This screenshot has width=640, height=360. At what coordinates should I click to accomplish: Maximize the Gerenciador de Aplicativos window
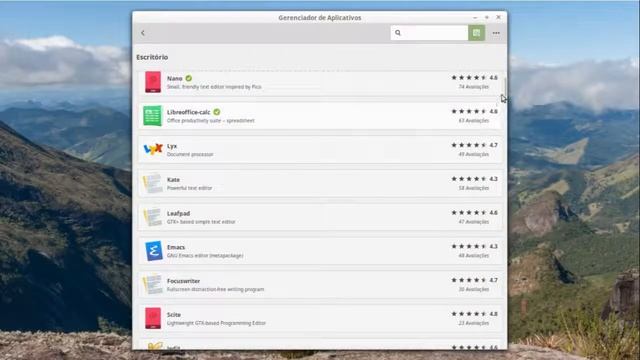(x=487, y=18)
